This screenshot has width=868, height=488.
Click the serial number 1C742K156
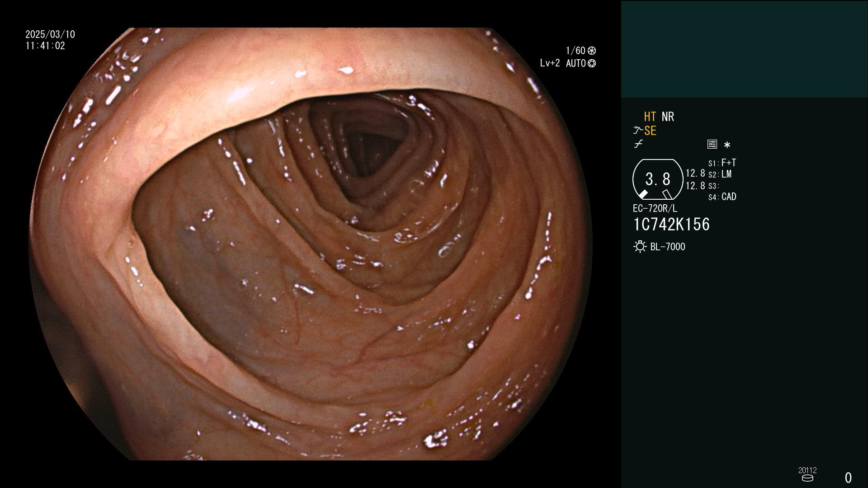(x=671, y=225)
